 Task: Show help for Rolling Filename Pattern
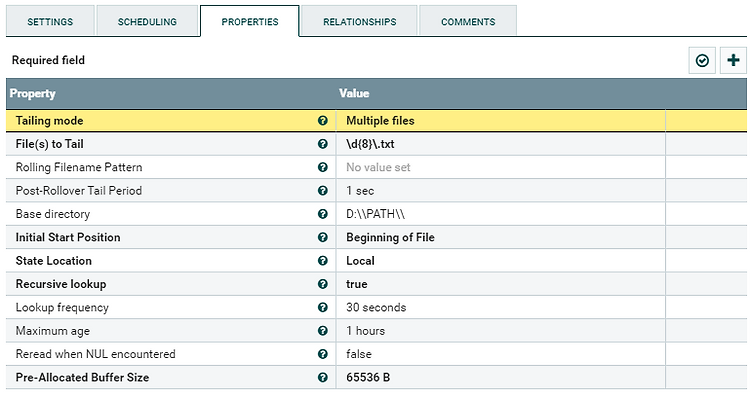tap(323, 167)
